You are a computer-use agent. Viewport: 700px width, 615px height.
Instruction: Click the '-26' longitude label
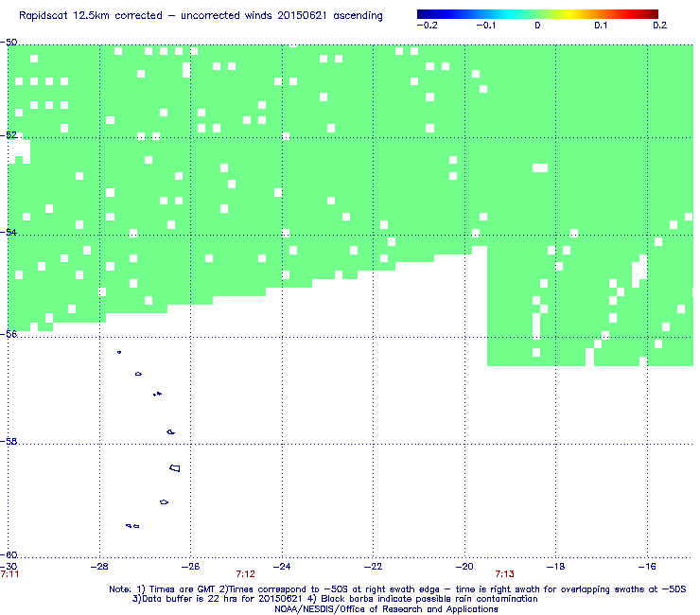click(191, 567)
